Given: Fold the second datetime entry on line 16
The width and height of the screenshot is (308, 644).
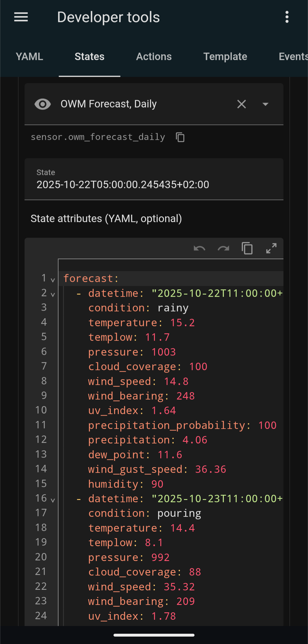Looking at the screenshot, I should [53, 500].
